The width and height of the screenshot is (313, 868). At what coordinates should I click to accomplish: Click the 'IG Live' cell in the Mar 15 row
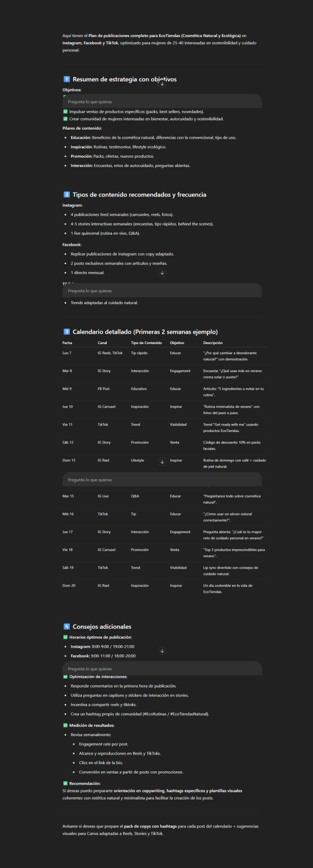click(x=103, y=496)
